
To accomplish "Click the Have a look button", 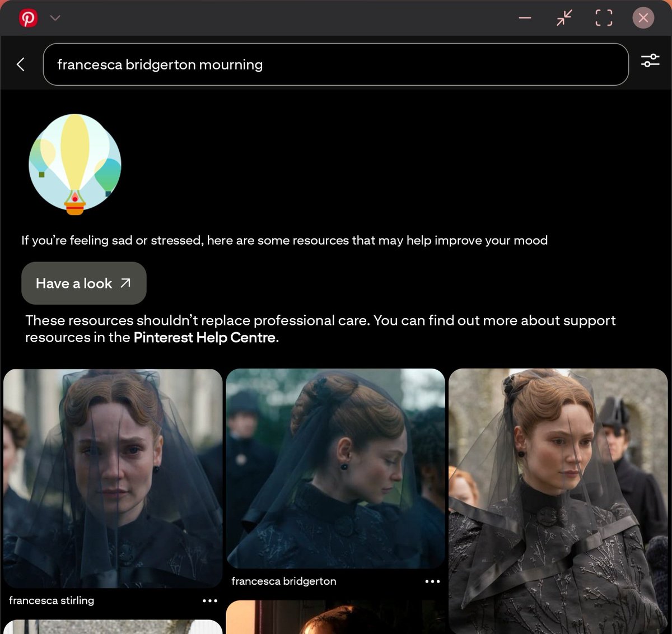I will [84, 283].
